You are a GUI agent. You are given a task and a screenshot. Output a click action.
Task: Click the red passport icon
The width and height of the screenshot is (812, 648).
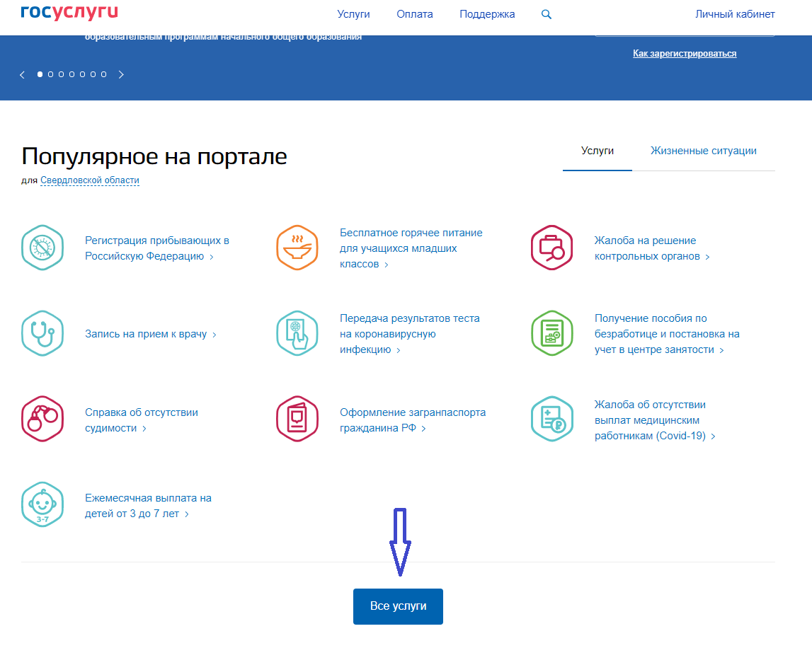[x=297, y=419]
